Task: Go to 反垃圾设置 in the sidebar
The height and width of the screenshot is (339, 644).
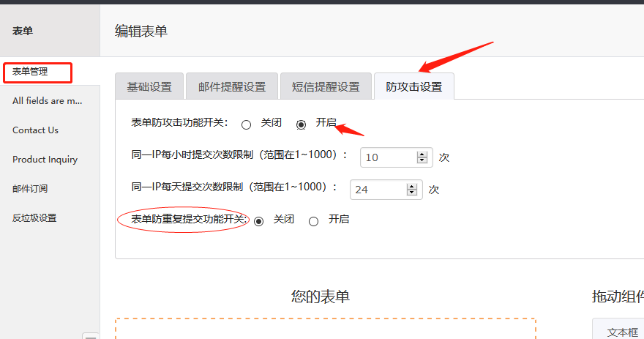Action: tap(34, 218)
